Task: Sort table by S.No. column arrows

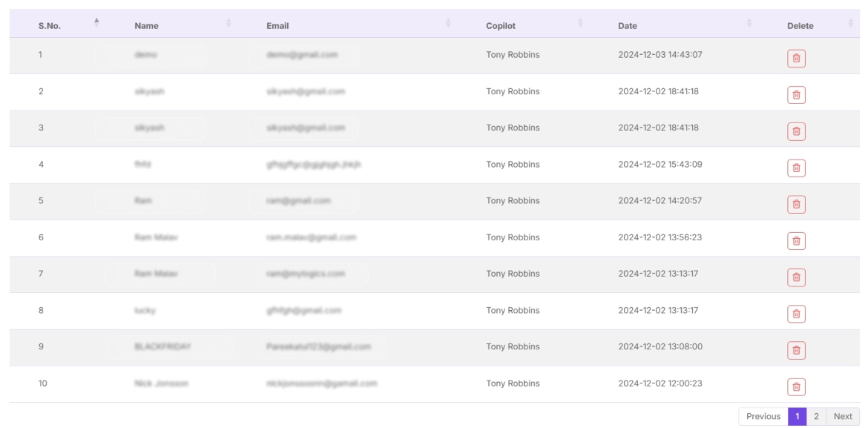Action: pyautogui.click(x=96, y=23)
